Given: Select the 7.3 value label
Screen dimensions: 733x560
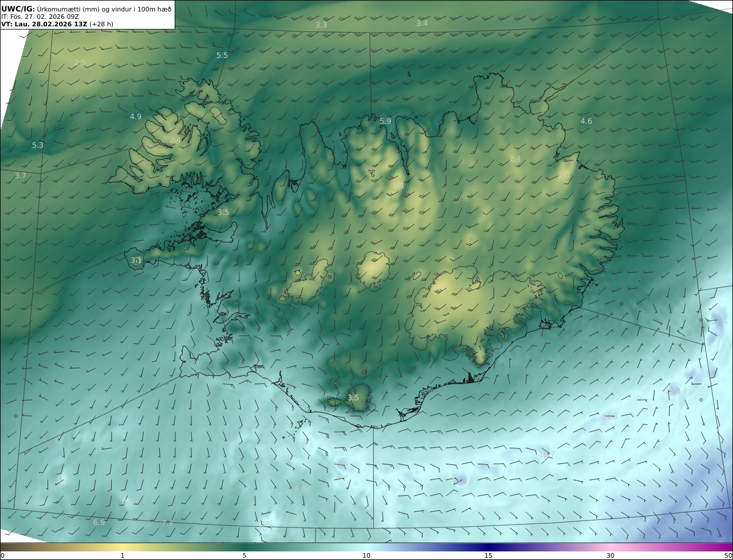Looking at the screenshot, I should [167, 523].
